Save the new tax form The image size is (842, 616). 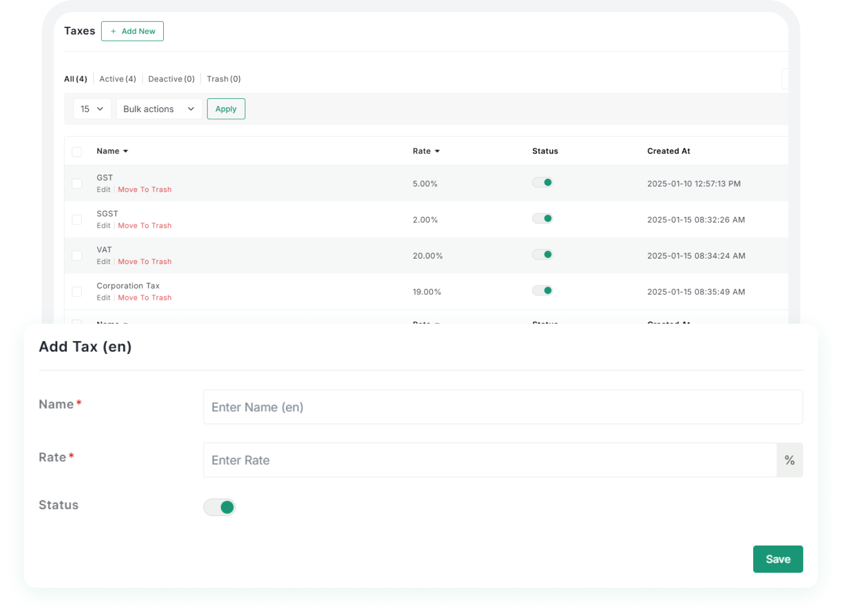pos(777,559)
